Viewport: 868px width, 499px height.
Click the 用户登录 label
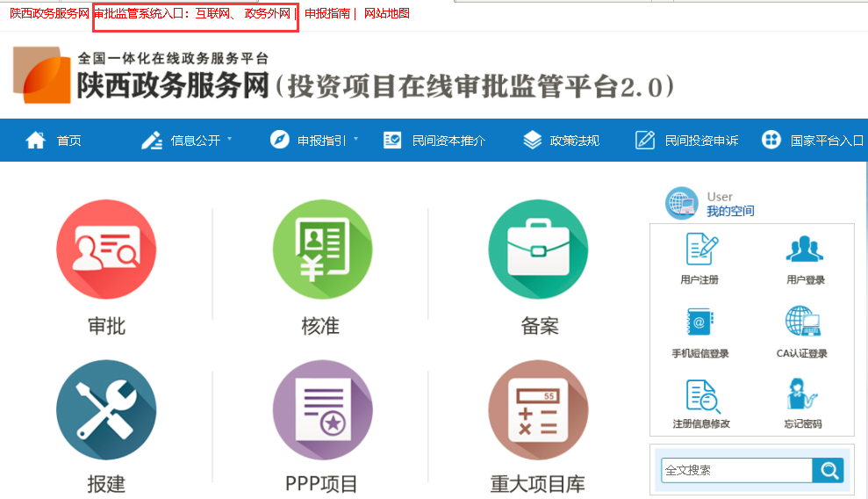point(806,279)
